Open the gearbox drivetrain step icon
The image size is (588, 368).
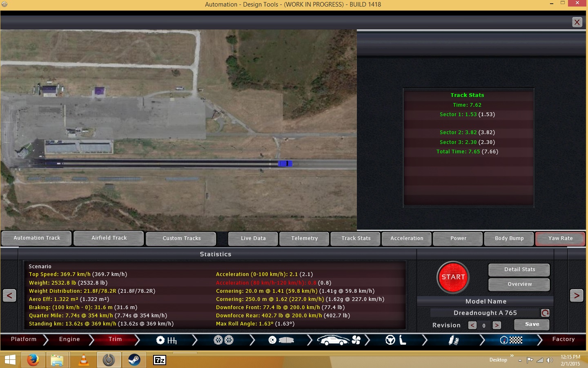pos(167,340)
